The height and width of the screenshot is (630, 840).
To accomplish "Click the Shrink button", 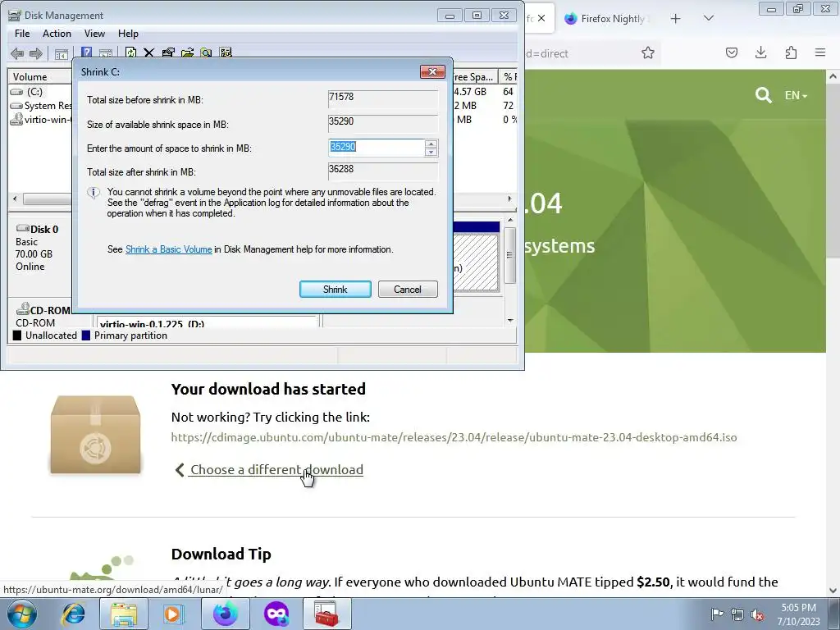I will (336, 290).
